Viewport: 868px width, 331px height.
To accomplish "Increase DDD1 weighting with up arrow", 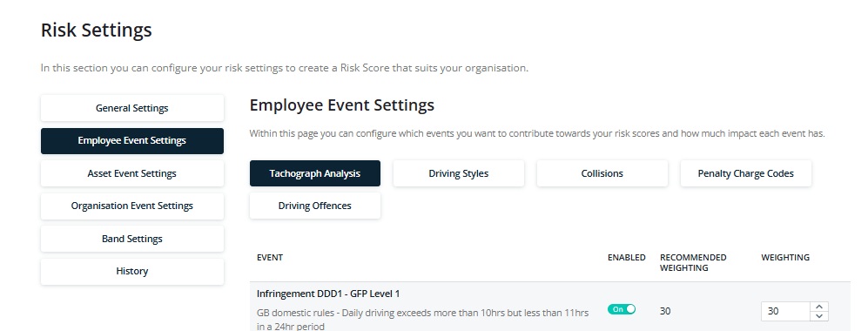I will (818, 306).
